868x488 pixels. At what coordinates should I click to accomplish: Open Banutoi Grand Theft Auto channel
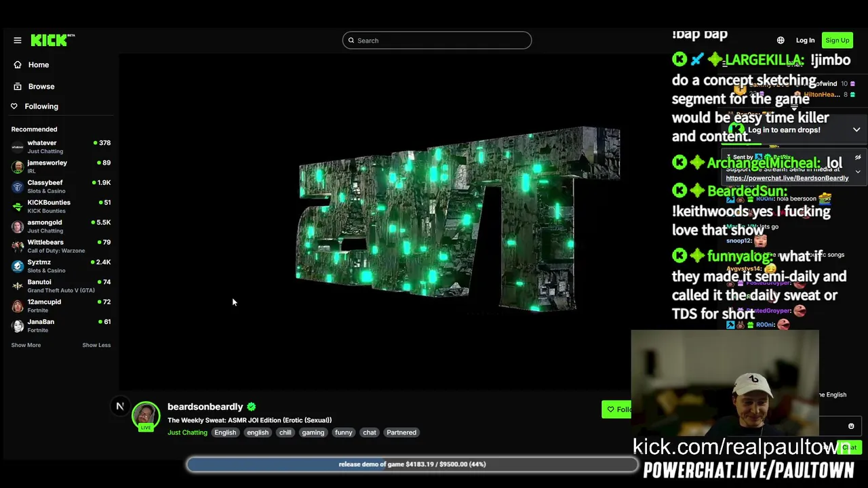pos(61,286)
